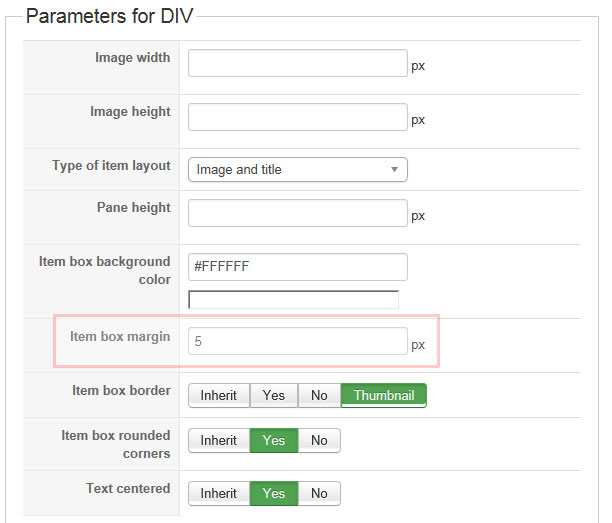Click the Item box margin label
The image size is (612, 523).
point(120,337)
